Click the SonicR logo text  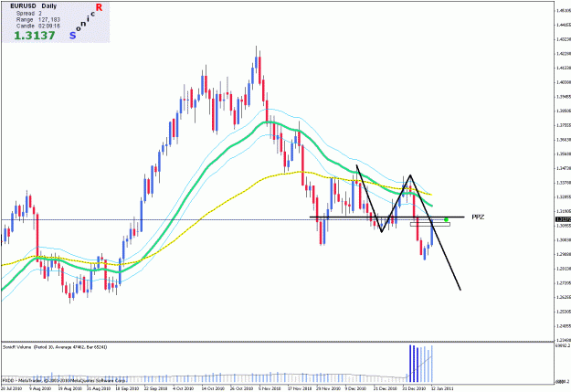click(86, 21)
